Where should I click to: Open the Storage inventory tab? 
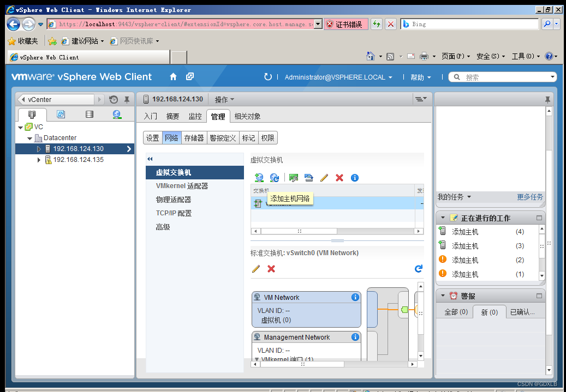pyautogui.click(x=89, y=114)
